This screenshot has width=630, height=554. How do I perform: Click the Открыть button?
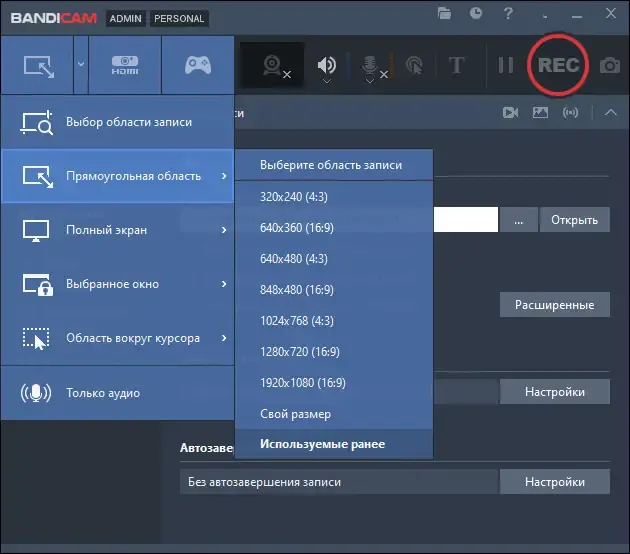click(x=575, y=220)
